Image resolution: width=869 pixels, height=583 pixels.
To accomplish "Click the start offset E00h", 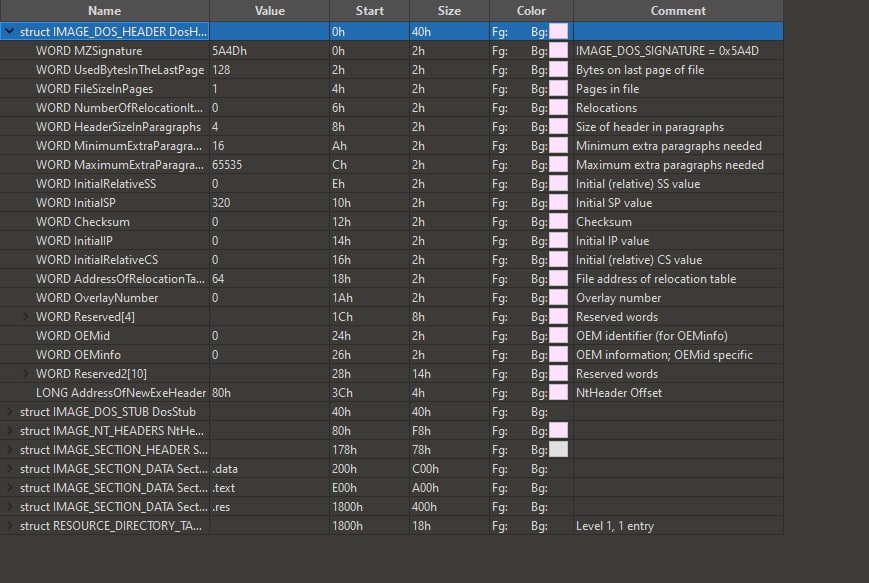I will coord(344,488).
